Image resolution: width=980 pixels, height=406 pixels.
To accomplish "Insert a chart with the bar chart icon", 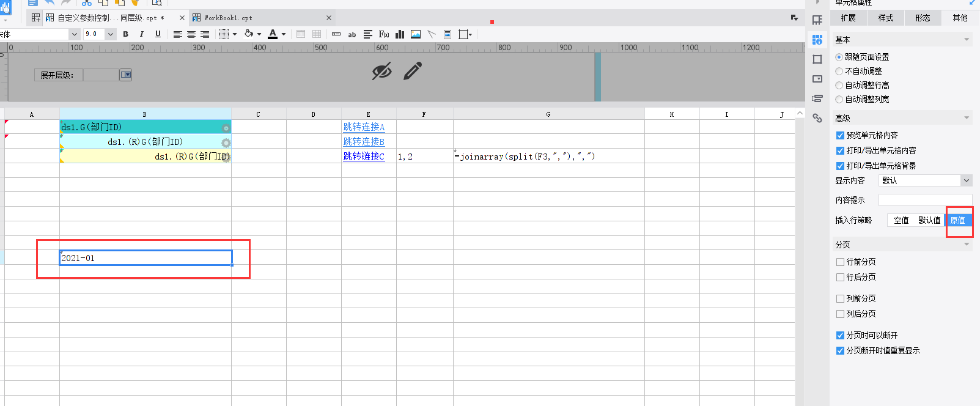I will 400,34.
